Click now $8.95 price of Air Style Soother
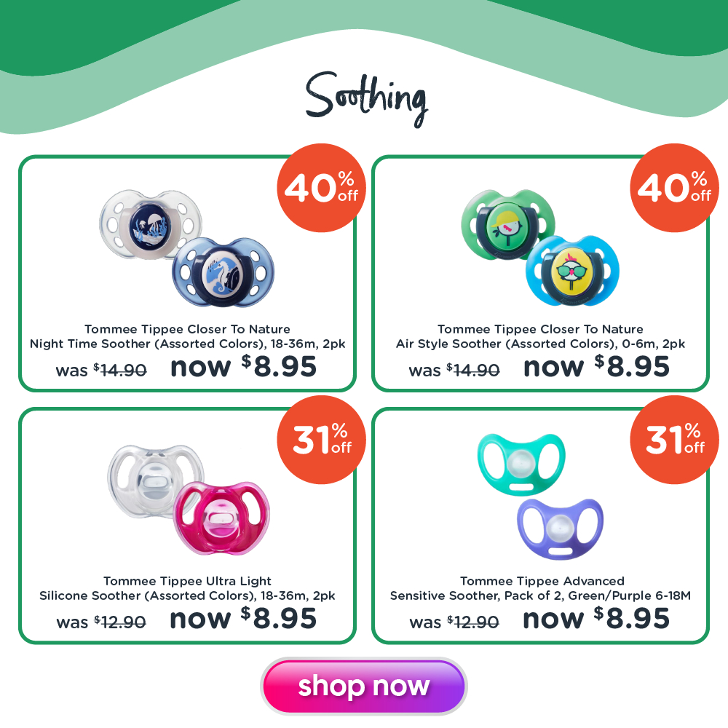 click(x=597, y=367)
